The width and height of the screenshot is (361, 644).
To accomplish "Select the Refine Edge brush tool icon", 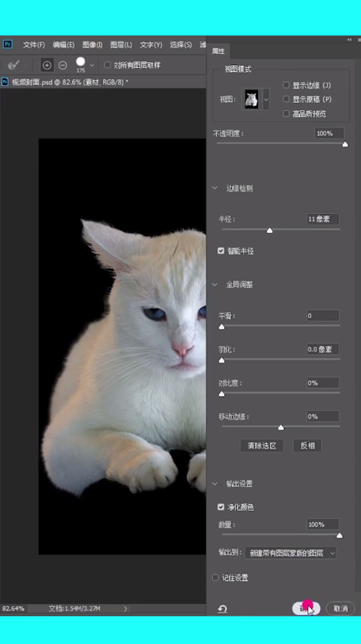I will pyautogui.click(x=13, y=65).
